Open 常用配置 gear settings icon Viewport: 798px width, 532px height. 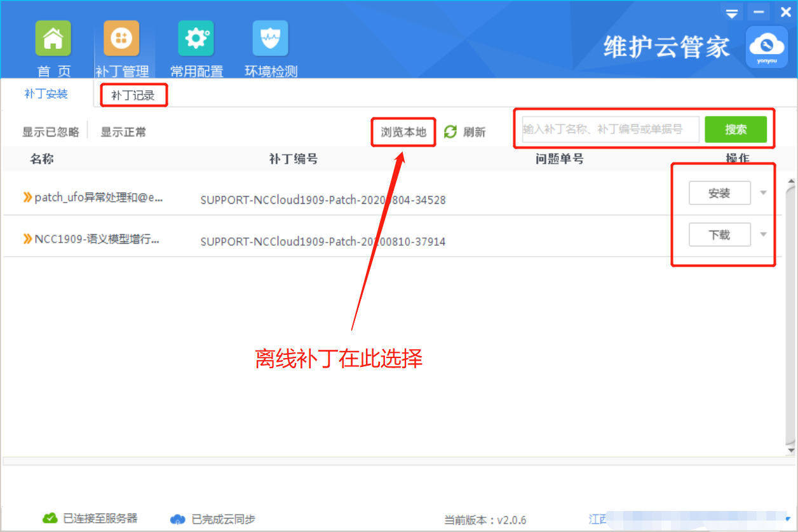coord(196,39)
